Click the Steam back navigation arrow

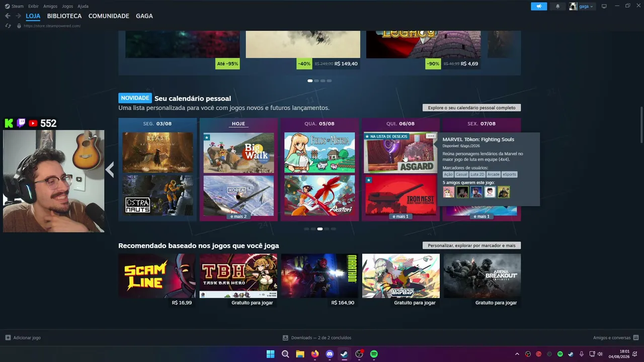[x=8, y=16]
